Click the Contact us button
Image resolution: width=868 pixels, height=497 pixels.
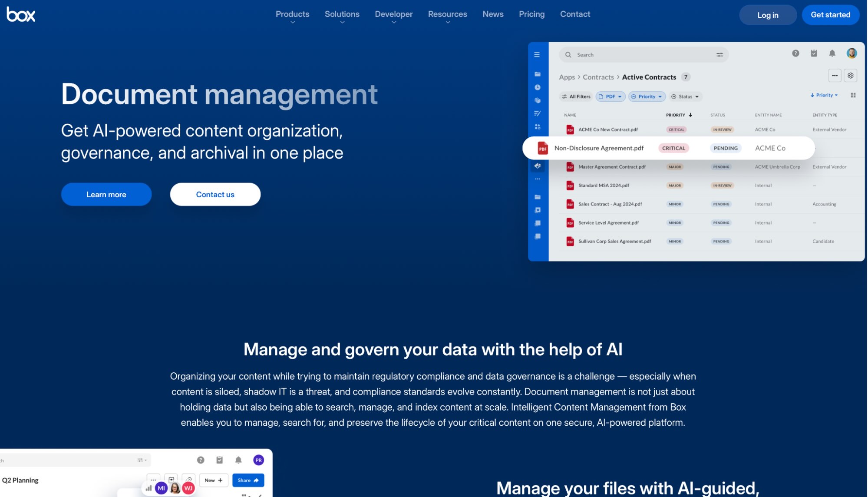(x=215, y=194)
